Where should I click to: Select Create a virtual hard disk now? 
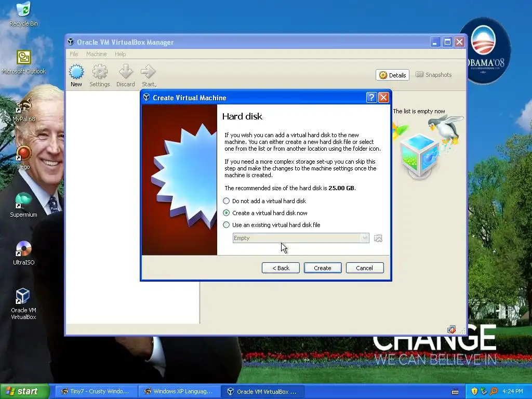click(x=265, y=213)
